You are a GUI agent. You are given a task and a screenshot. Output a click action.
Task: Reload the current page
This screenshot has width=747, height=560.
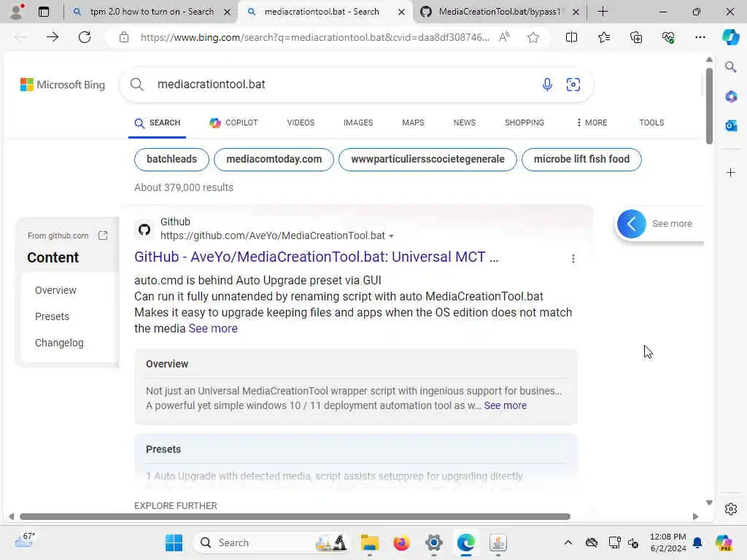[85, 37]
